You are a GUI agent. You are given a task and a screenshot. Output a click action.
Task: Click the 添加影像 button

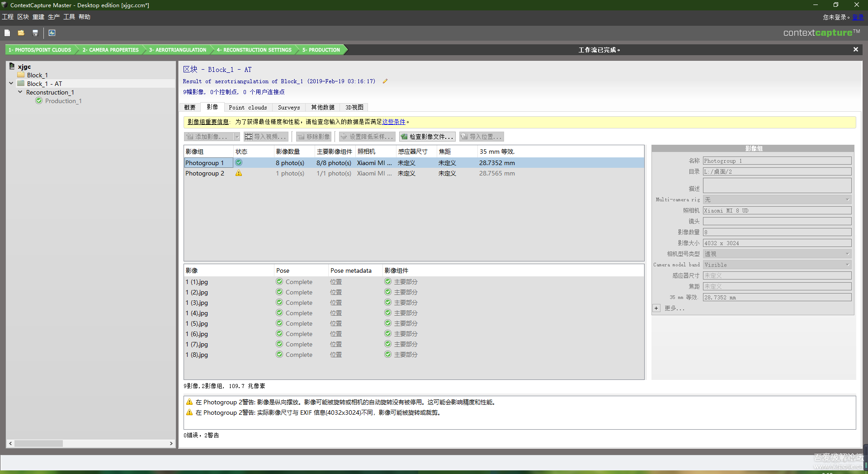pos(208,137)
